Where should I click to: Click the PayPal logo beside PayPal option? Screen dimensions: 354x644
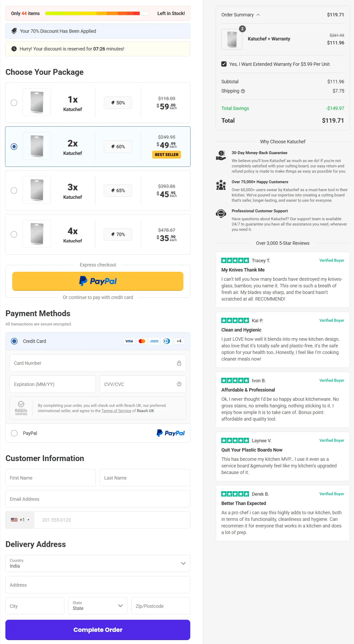click(171, 433)
